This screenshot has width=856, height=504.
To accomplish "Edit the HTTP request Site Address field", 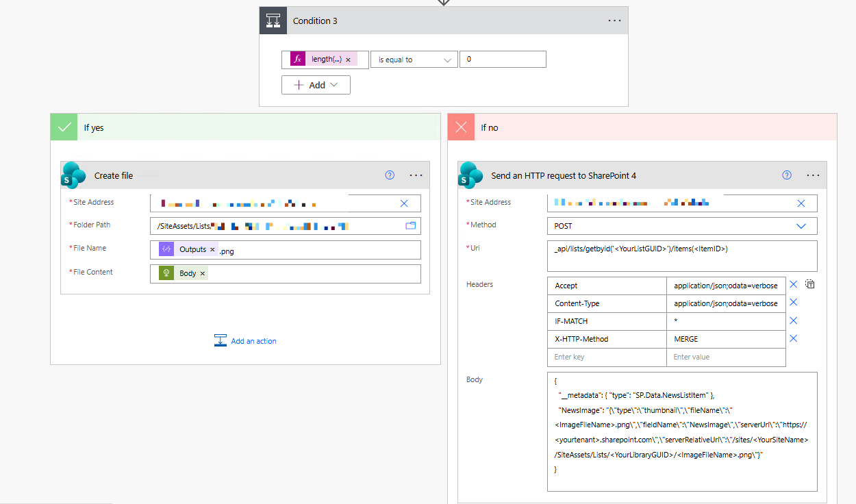I will (683, 203).
